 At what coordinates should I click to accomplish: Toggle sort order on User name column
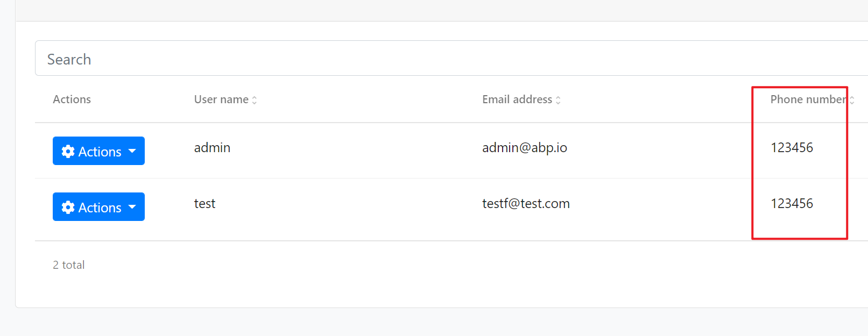coord(254,99)
